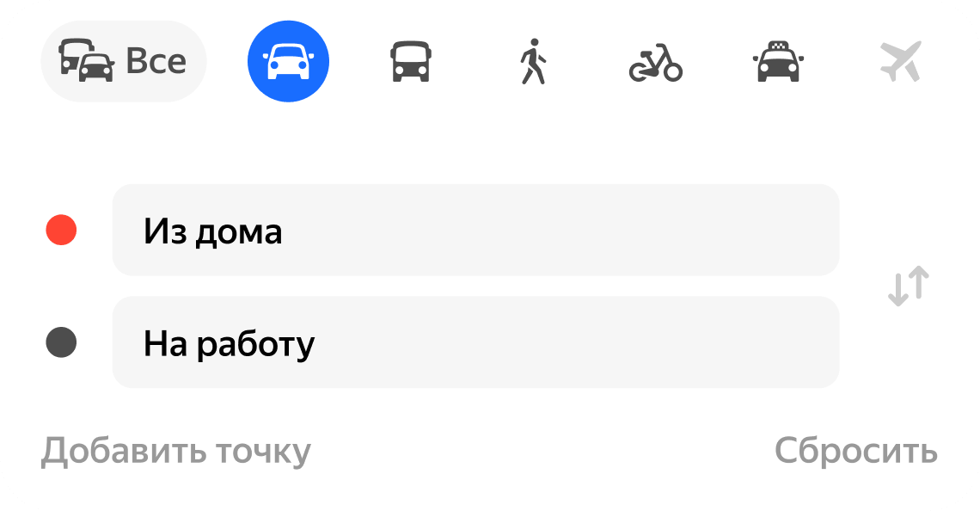Viewport: 980px width, 511px height.
Task: Focus the Из дома start field
Action: click(x=475, y=230)
